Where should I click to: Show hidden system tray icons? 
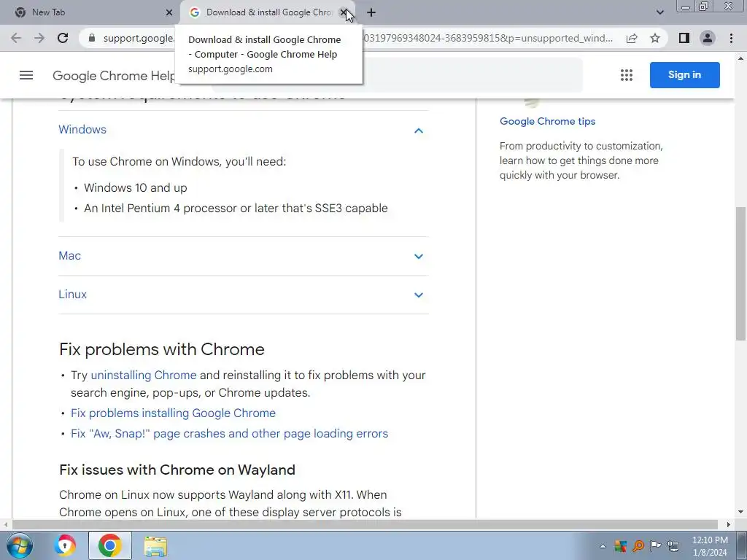coord(603,546)
